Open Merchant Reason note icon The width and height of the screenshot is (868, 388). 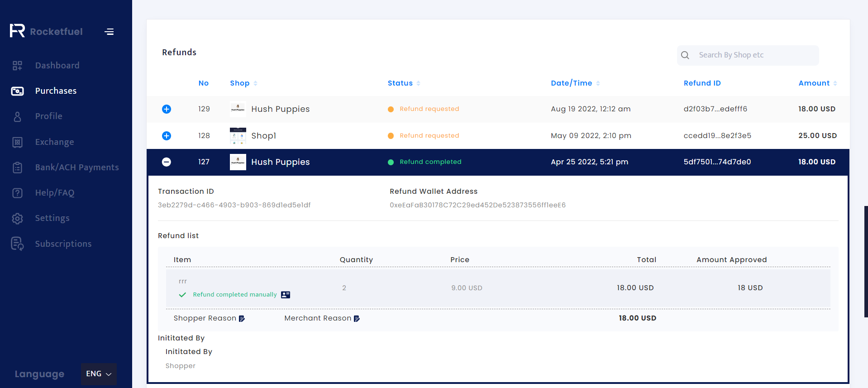coord(357,319)
